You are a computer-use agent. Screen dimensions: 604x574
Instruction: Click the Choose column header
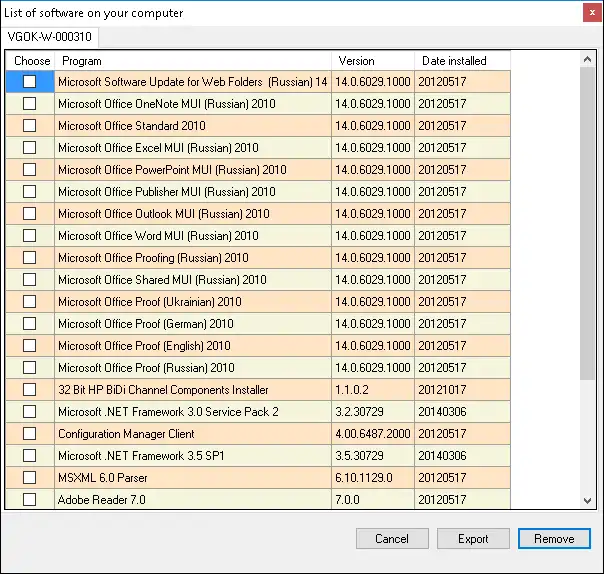[30, 61]
